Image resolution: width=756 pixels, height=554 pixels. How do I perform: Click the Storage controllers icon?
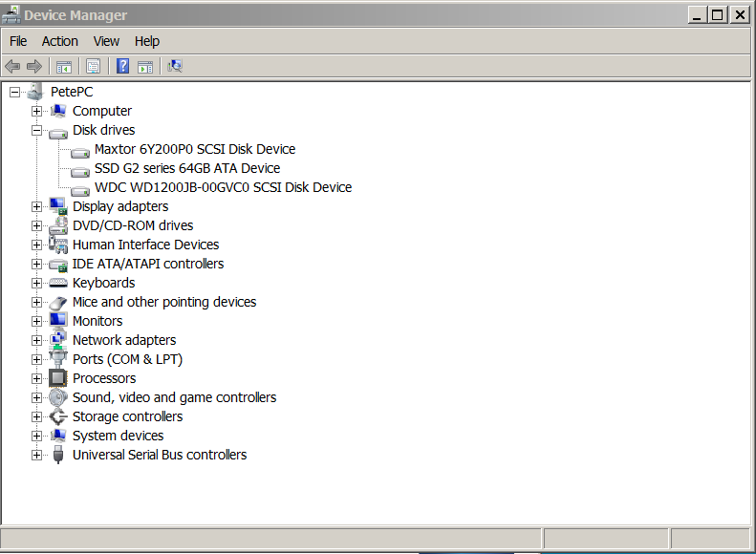58,416
